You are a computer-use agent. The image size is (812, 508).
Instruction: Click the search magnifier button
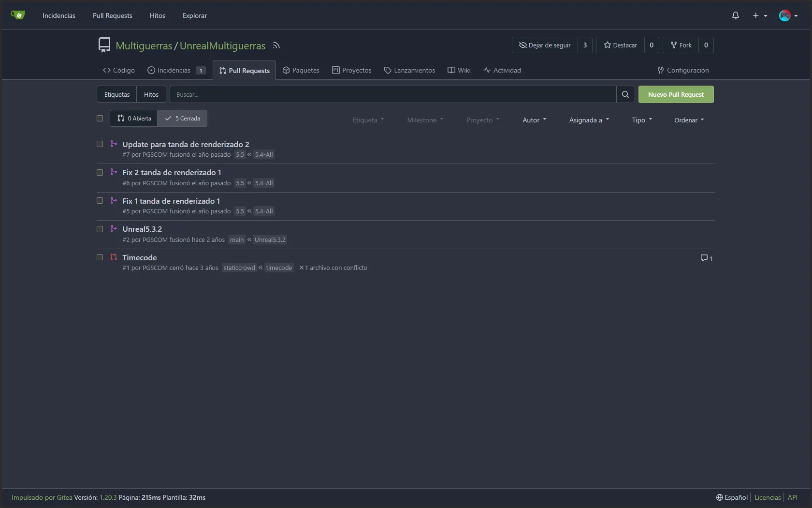(x=625, y=94)
